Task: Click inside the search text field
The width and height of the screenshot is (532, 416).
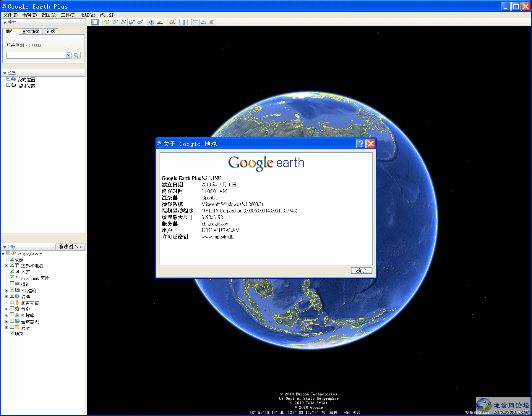Action: point(36,55)
